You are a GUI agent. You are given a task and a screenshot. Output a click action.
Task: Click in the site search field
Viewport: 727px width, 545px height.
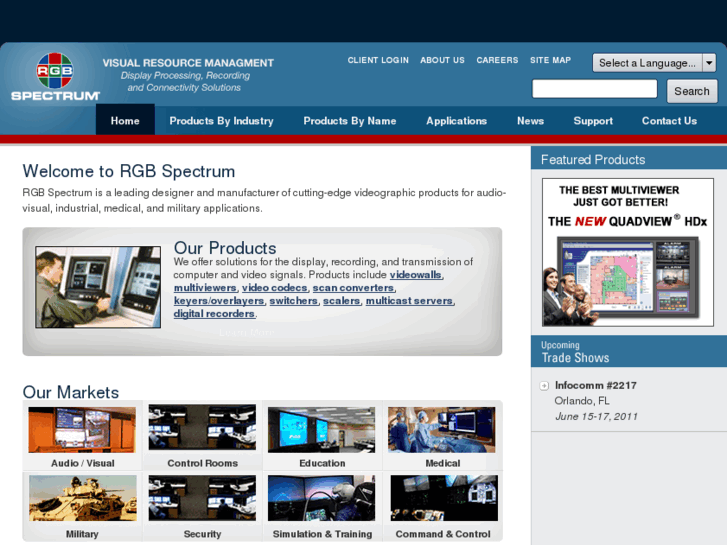click(x=594, y=89)
